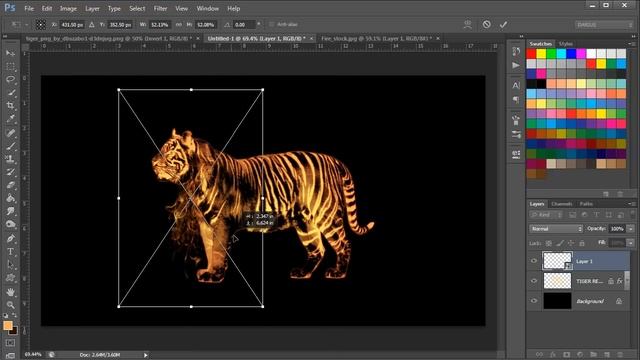The width and height of the screenshot is (640, 360).
Task: Toggle lock position
Action: [x=571, y=243]
